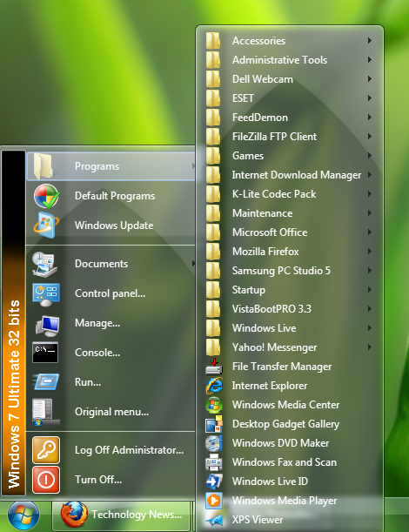Viewport: 409px width, 532px height.
Task: Click the XPS Viewer text label
Action: 258,520
